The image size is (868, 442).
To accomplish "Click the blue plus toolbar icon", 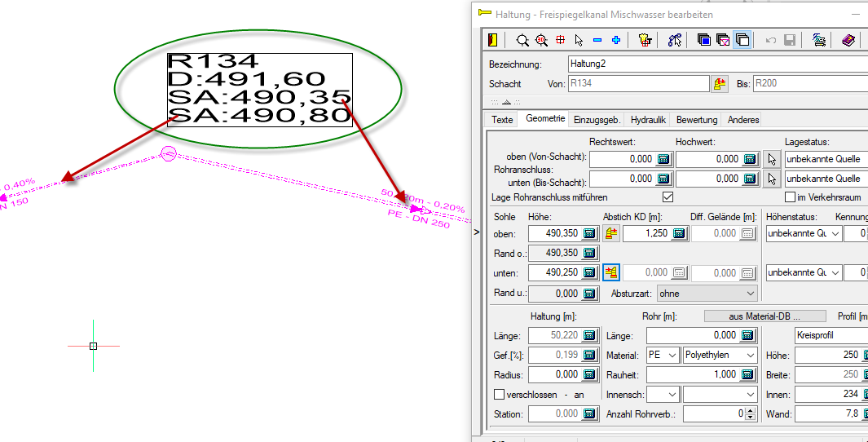I will [616, 39].
